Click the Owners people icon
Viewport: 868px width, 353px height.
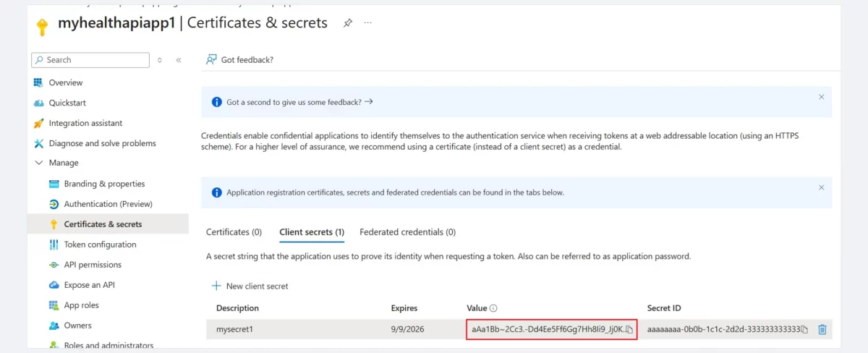coord(54,326)
